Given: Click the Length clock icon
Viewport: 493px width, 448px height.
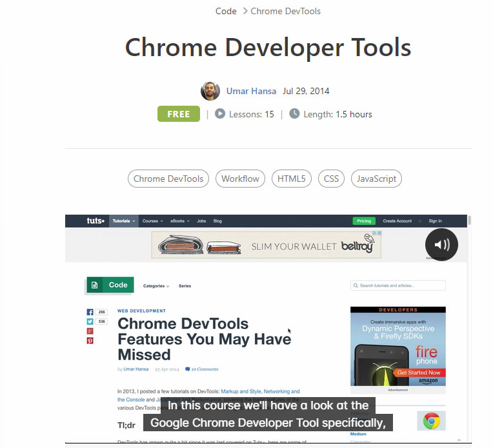Looking at the screenshot, I should coord(294,113).
